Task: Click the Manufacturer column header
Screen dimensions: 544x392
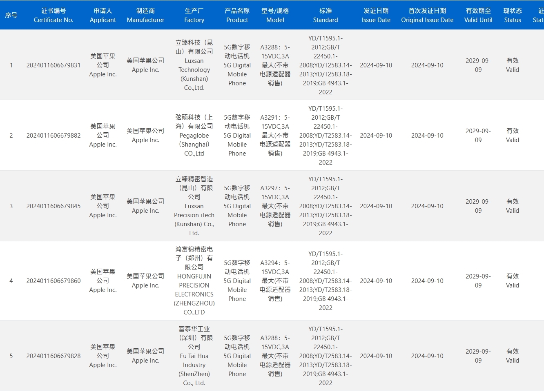Action: click(x=145, y=15)
